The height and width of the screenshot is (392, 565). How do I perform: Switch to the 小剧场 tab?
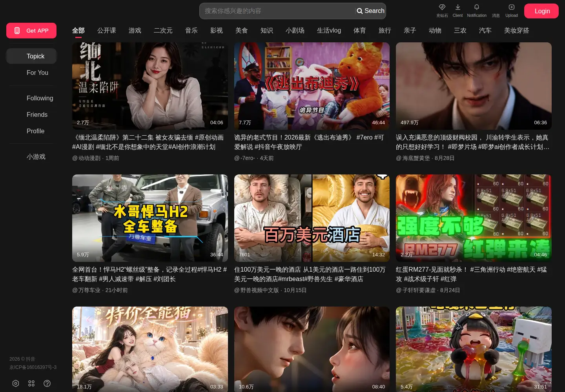(295, 31)
